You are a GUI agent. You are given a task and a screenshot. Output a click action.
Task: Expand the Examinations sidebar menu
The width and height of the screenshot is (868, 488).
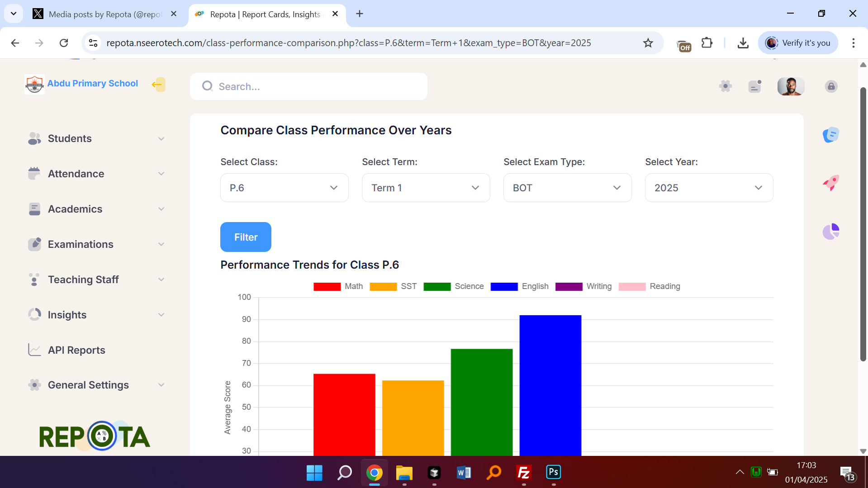click(96, 244)
